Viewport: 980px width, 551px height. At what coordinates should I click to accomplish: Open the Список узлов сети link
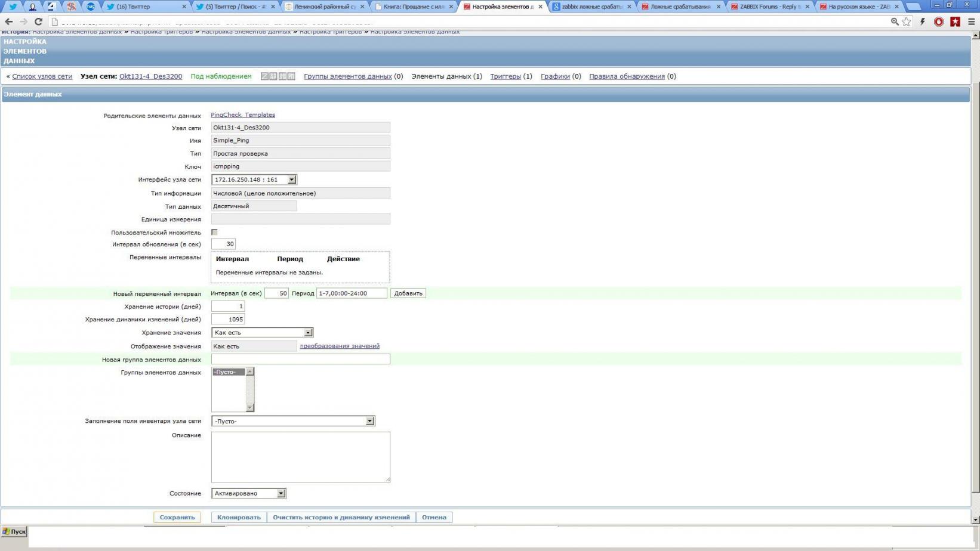pos(42,76)
